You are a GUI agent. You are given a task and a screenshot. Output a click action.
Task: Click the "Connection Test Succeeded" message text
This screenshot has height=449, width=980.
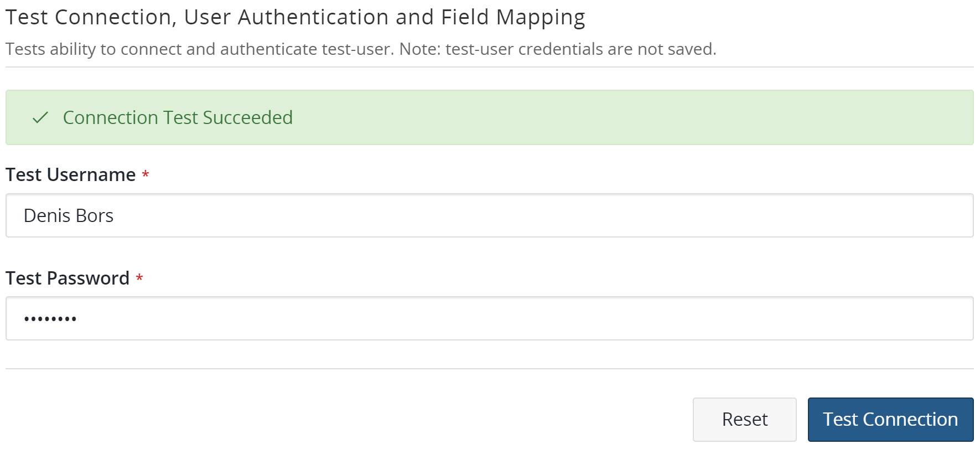pyautogui.click(x=177, y=117)
